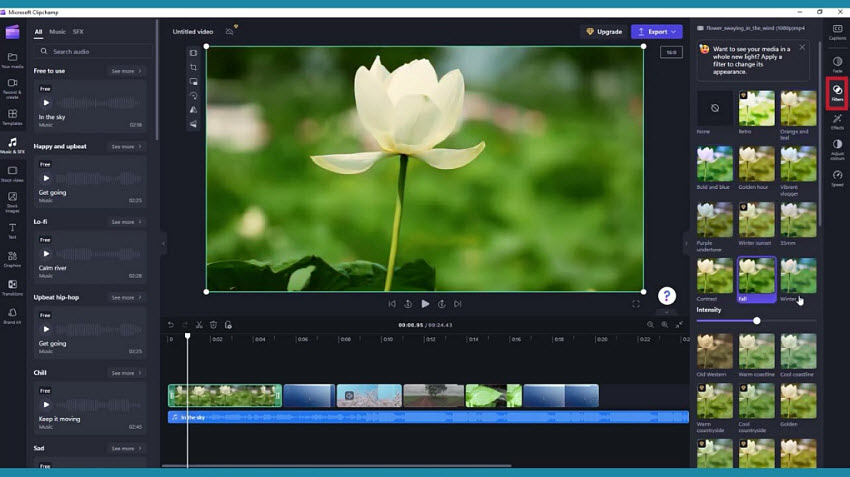Image resolution: width=850 pixels, height=477 pixels.
Task: Zoom in the timeline
Action: [664, 325]
